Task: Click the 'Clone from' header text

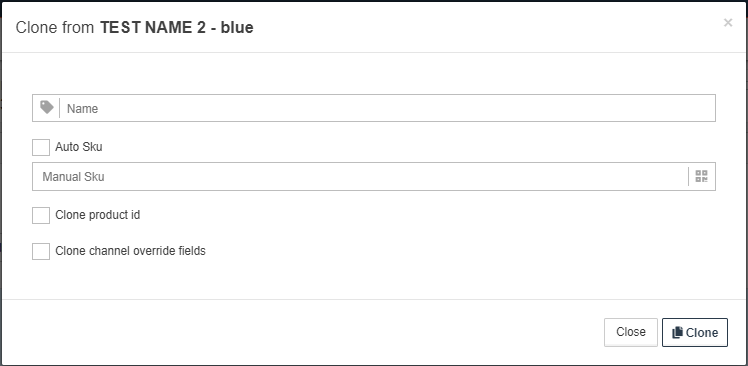Action: [55, 28]
